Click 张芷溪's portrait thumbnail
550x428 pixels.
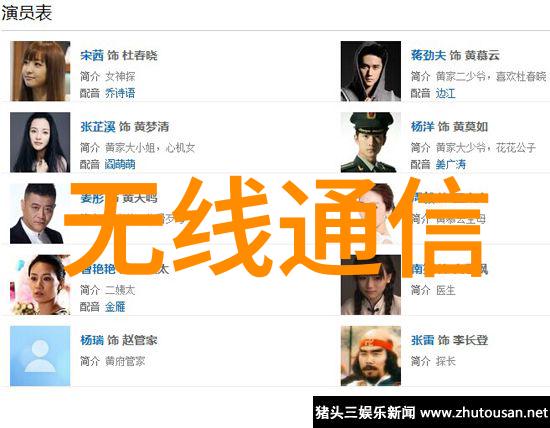click(x=40, y=142)
